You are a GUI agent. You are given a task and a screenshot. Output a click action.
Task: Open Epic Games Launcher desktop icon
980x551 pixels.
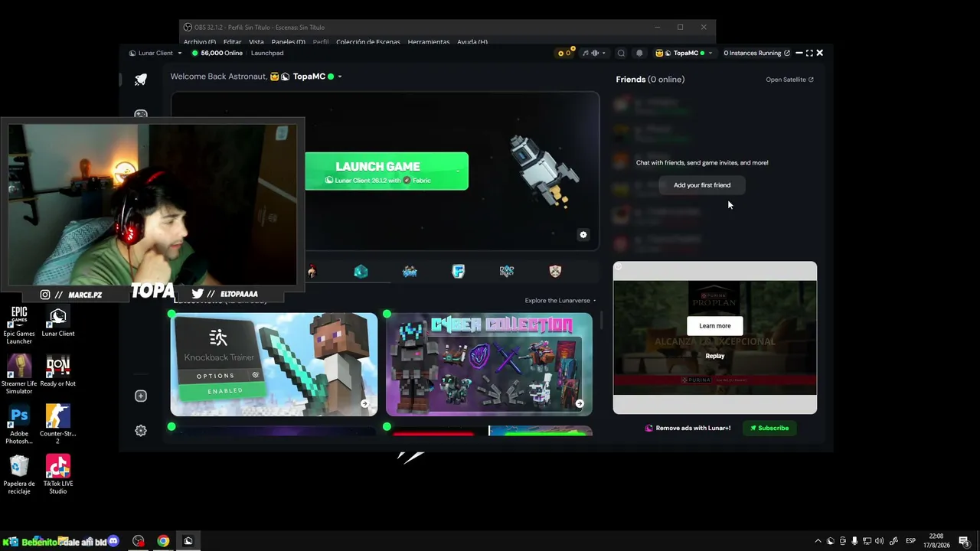pos(19,325)
